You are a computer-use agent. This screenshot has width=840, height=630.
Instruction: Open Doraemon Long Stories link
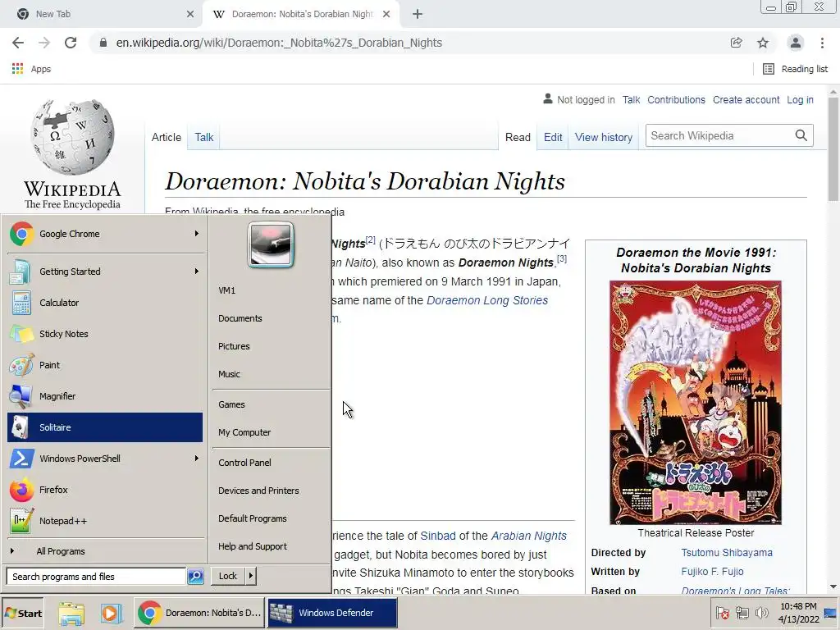pyautogui.click(x=487, y=300)
